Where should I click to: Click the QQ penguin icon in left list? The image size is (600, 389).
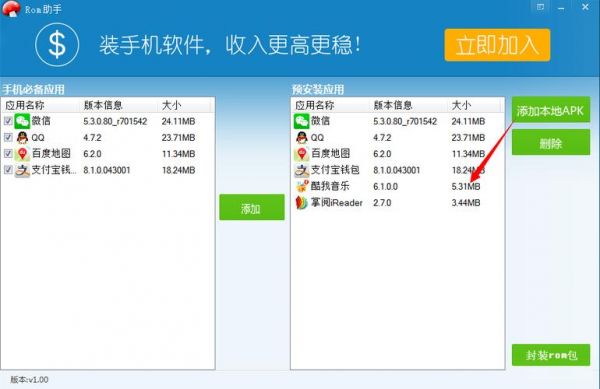click(22, 137)
